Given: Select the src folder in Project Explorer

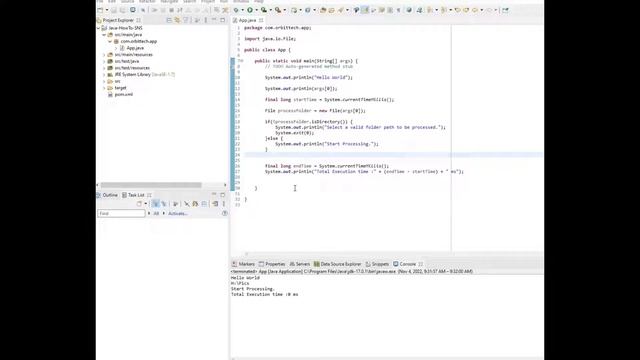Looking at the screenshot, I should pos(117,81).
